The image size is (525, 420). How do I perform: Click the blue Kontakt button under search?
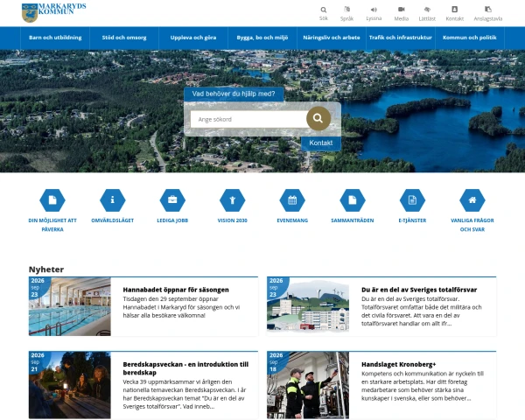(321, 143)
